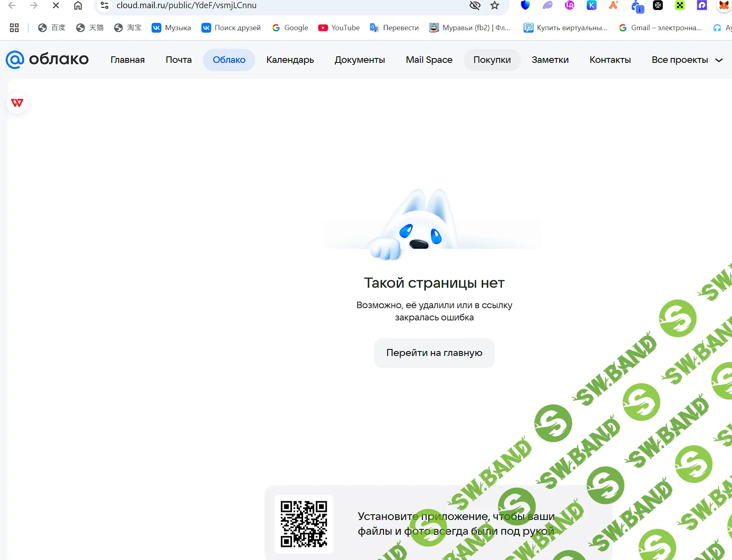Open the blue shield extension icon

[525, 5]
